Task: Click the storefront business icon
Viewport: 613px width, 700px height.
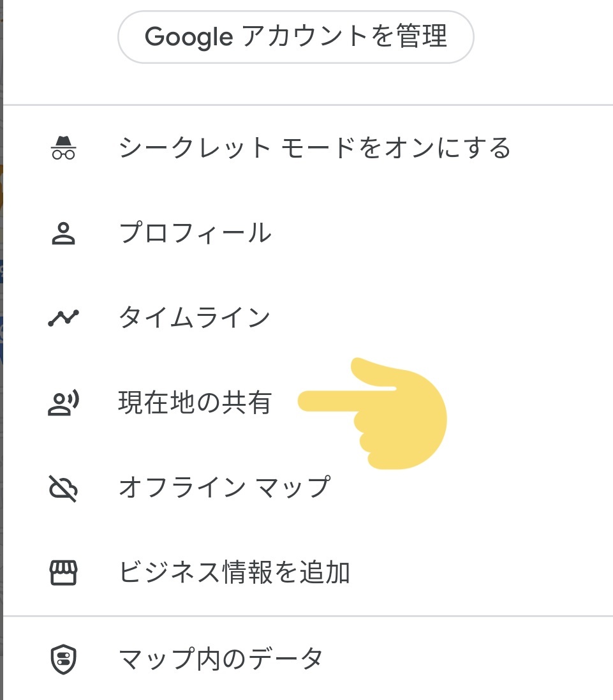Action: pyautogui.click(x=63, y=573)
